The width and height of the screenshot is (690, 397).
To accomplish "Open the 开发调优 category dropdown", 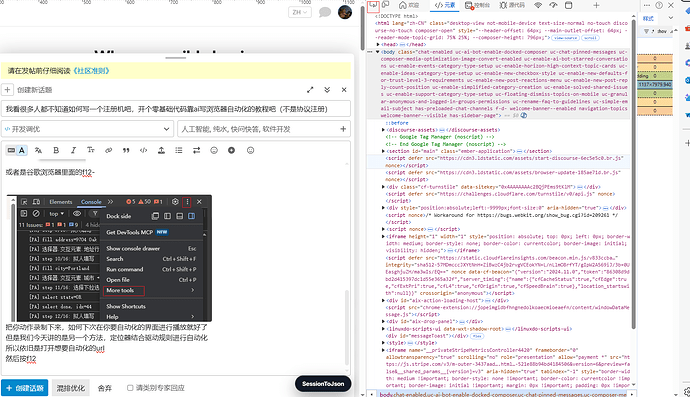I will coord(87,129).
